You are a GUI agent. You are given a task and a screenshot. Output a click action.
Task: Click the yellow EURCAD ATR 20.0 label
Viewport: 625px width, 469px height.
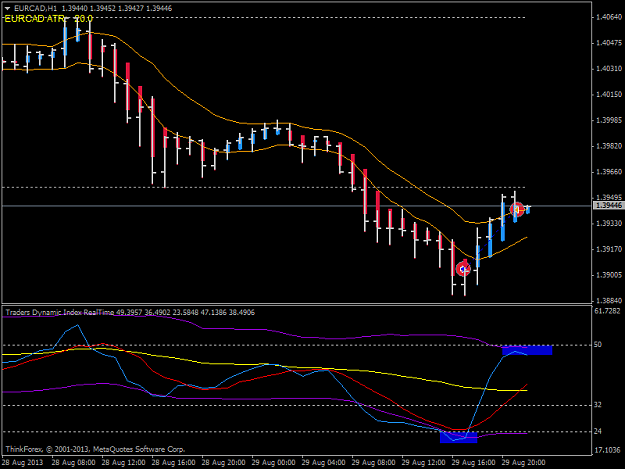[49, 18]
